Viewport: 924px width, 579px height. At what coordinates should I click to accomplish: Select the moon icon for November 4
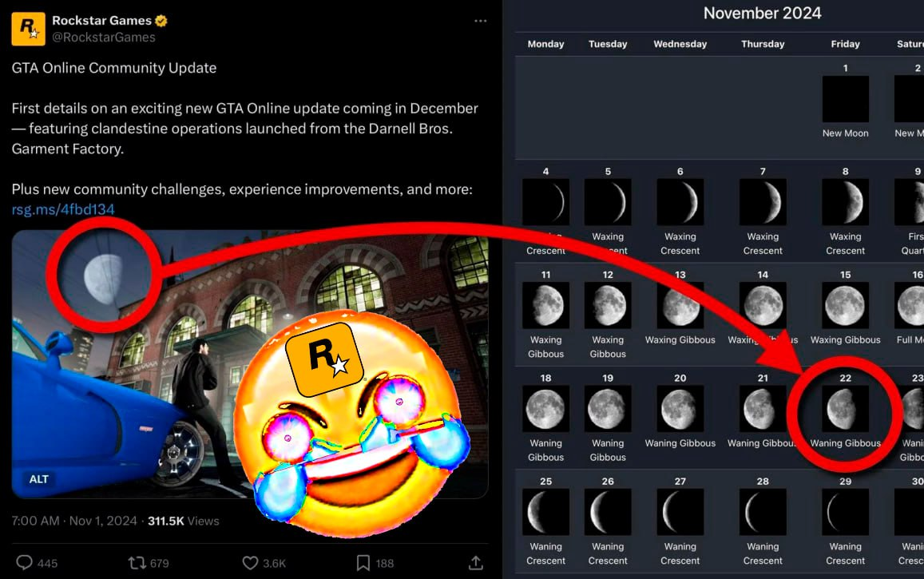(x=545, y=202)
